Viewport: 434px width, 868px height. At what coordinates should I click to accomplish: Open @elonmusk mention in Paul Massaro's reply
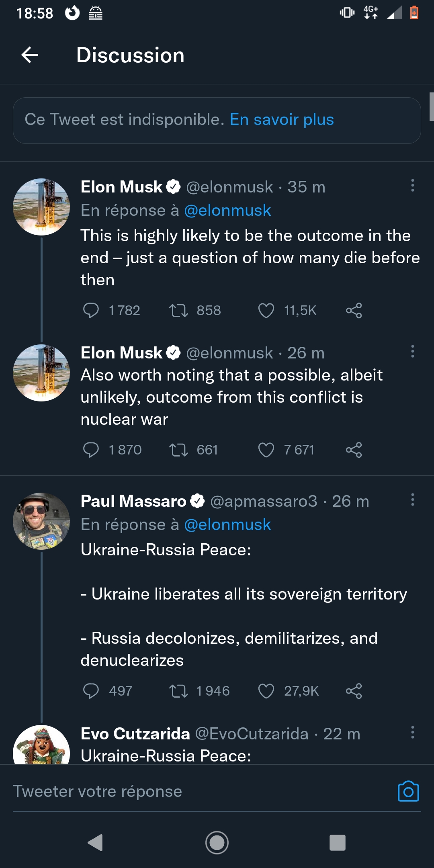(227, 525)
